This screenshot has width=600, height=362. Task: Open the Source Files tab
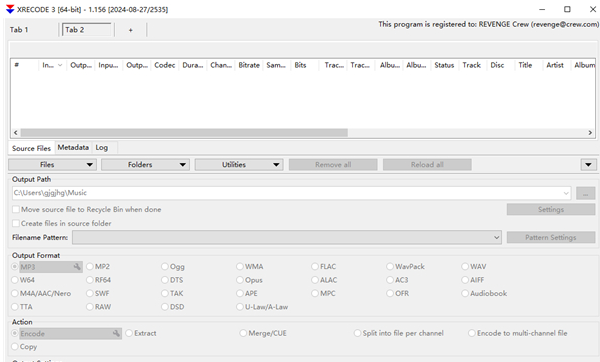pyautogui.click(x=31, y=148)
